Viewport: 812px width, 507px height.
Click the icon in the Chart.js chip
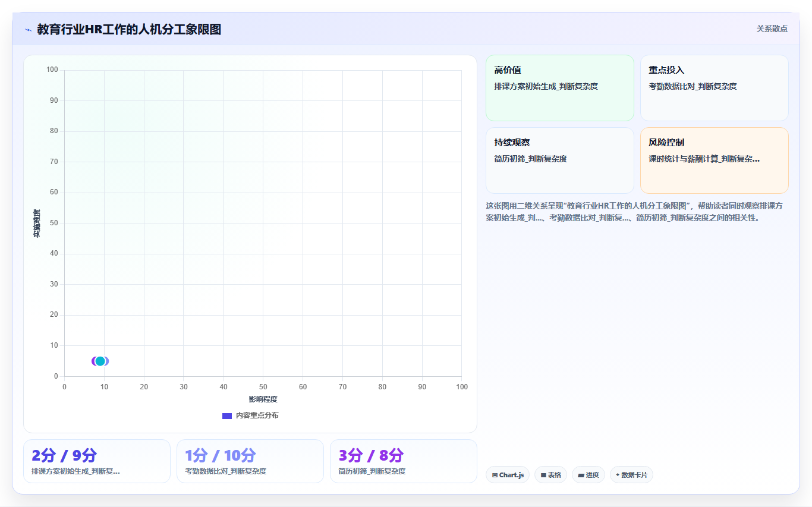pyautogui.click(x=495, y=475)
